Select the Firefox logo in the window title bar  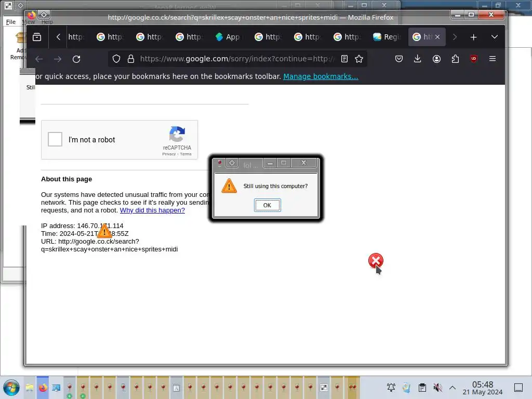pyautogui.click(x=32, y=15)
